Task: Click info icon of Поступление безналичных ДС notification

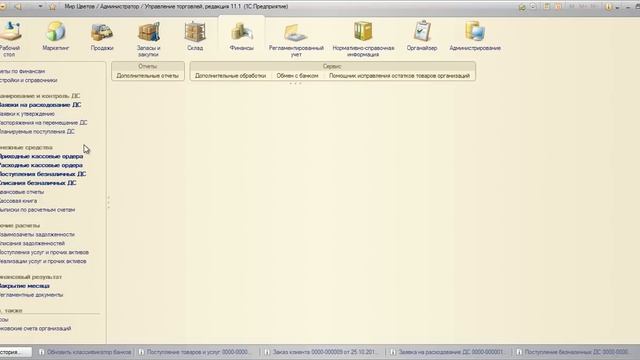Action: tap(519, 352)
